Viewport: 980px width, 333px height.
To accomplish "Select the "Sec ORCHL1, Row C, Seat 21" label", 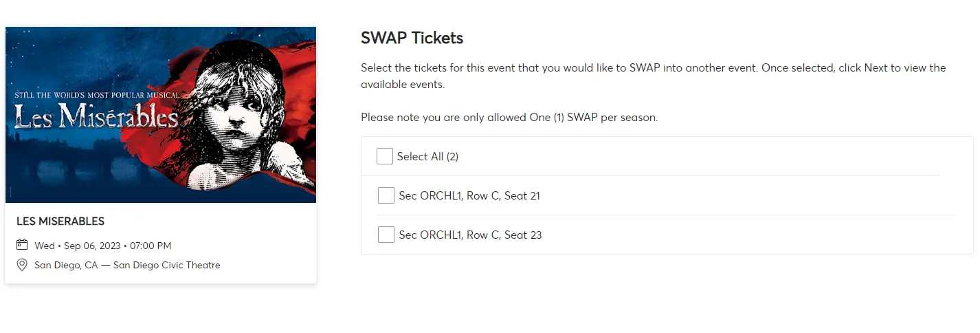I will pyautogui.click(x=469, y=196).
